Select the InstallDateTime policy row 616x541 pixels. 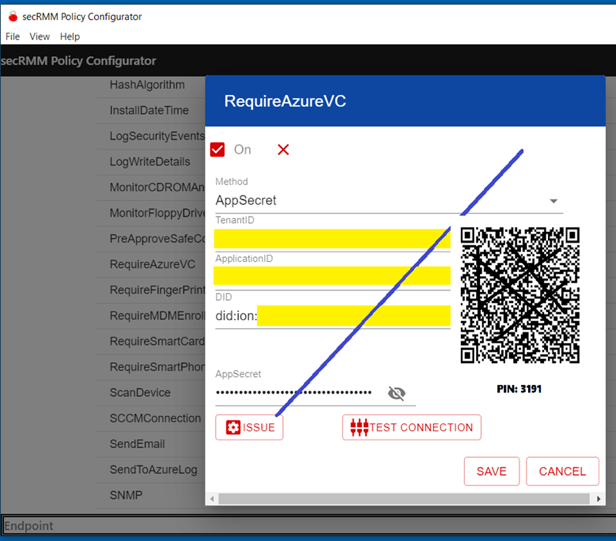point(151,110)
